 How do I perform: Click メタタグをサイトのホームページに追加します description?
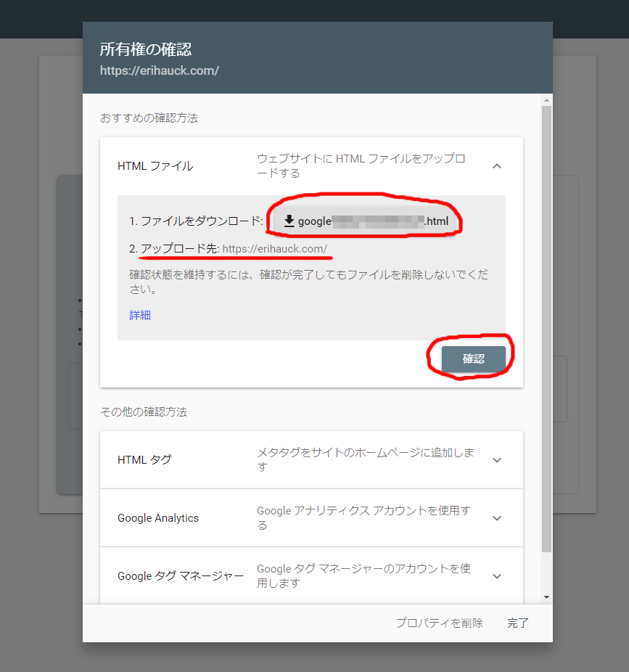coord(366,459)
